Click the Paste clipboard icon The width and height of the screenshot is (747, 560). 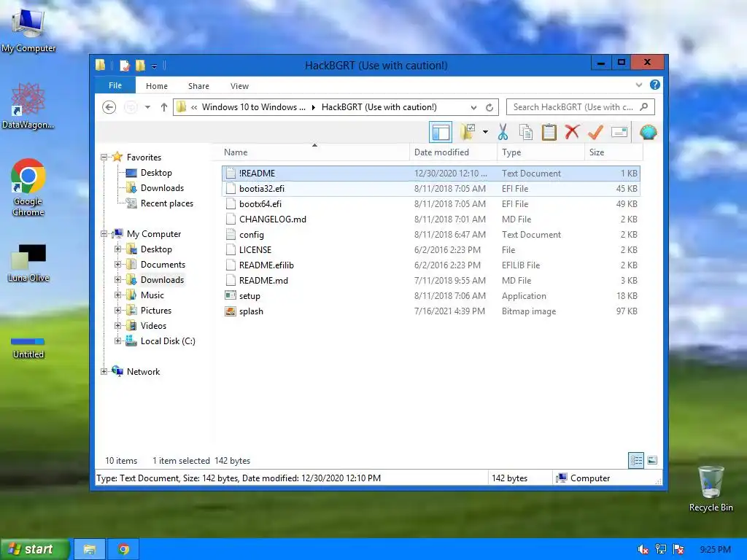[x=549, y=132]
